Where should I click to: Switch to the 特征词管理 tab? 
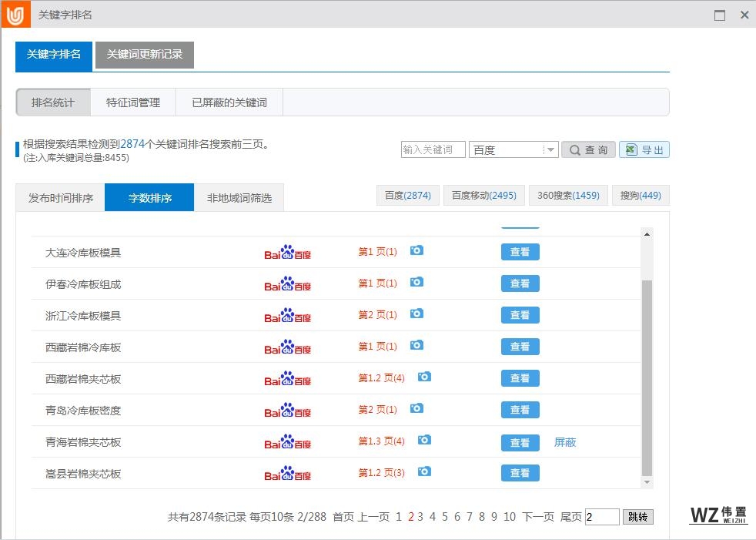133,101
